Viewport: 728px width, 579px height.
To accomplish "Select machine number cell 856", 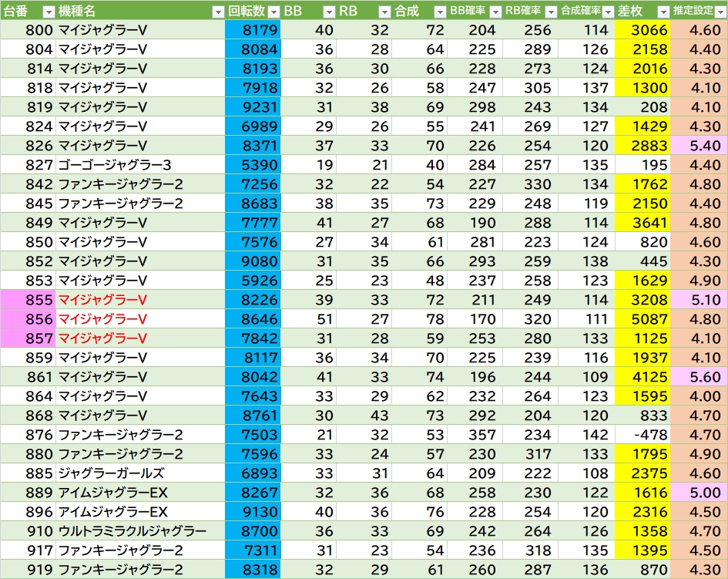I will pyautogui.click(x=29, y=318).
